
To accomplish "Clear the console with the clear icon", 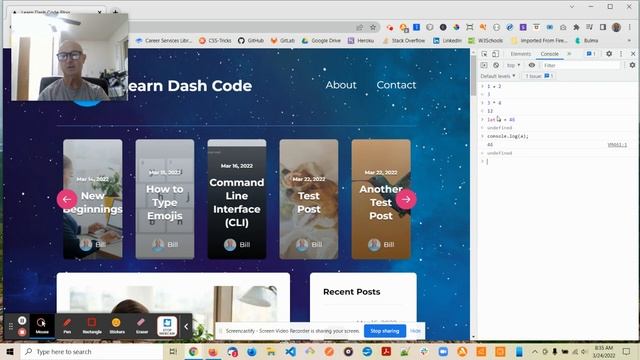I will [496, 65].
